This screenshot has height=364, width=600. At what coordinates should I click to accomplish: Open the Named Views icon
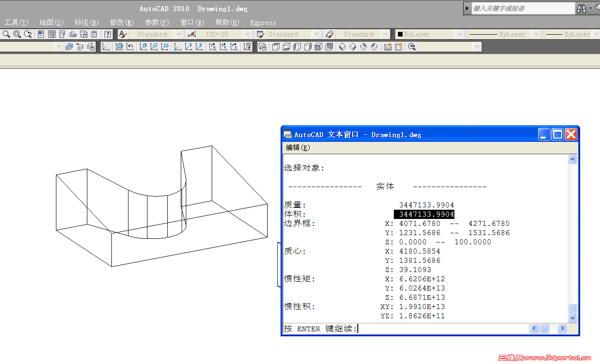click(263, 47)
